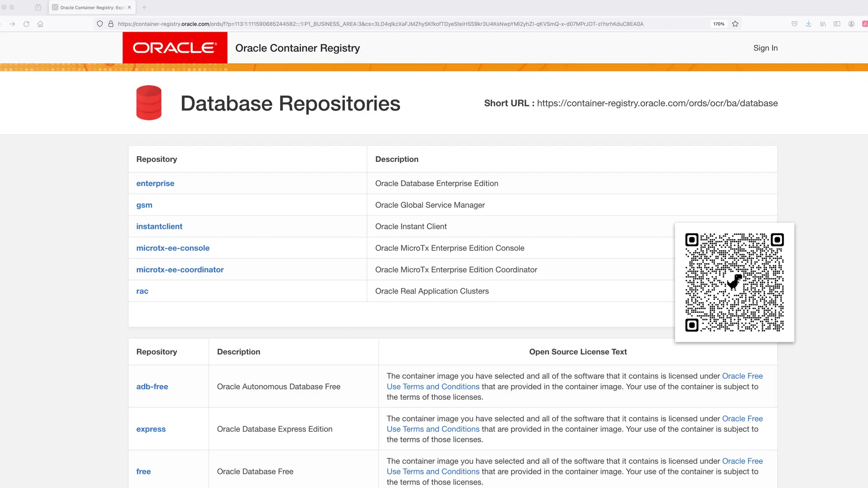Viewport: 868px width, 488px height.
Task: Open the downloads arrow icon
Action: click(x=809, y=24)
